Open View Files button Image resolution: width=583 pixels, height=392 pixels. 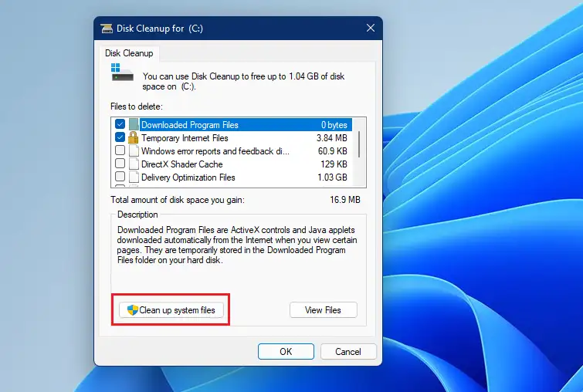(x=323, y=310)
